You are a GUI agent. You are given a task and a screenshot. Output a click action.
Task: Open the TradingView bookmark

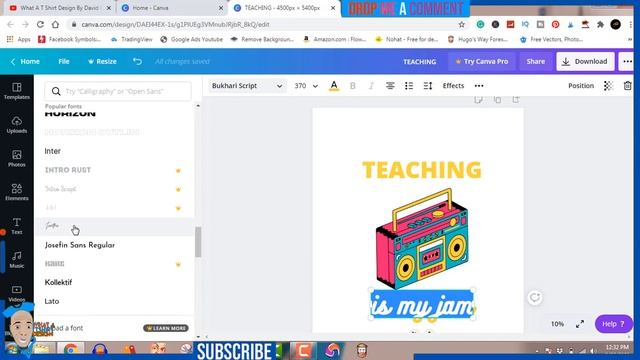coord(132,39)
